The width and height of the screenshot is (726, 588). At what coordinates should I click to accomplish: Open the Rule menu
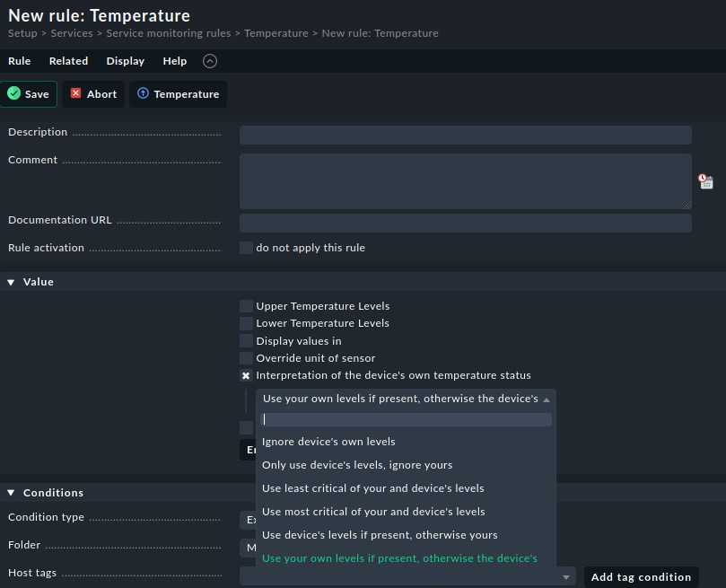tap(19, 61)
